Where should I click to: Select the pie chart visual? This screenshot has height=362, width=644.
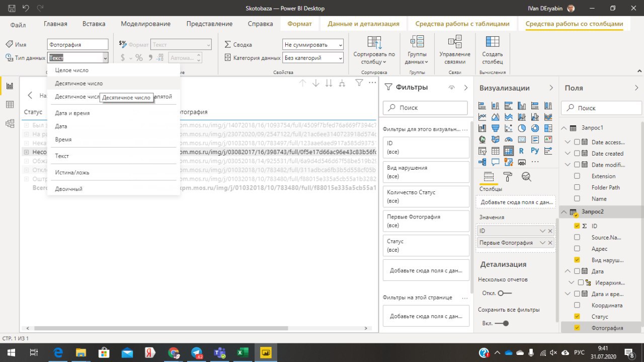522,128
